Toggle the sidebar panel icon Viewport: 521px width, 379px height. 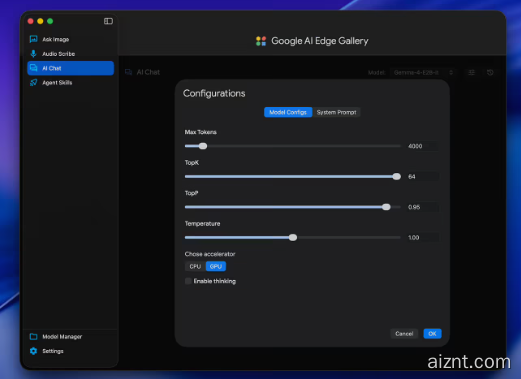point(108,21)
